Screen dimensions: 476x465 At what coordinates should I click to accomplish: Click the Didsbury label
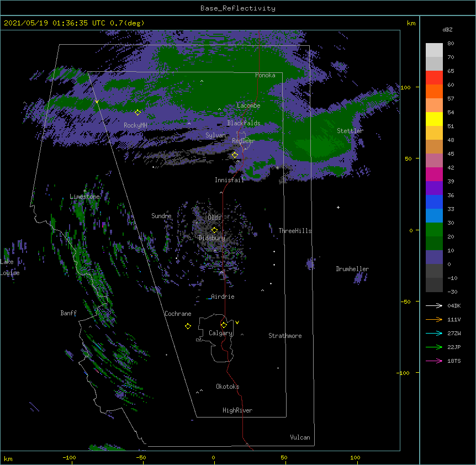pyautogui.click(x=212, y=238)
